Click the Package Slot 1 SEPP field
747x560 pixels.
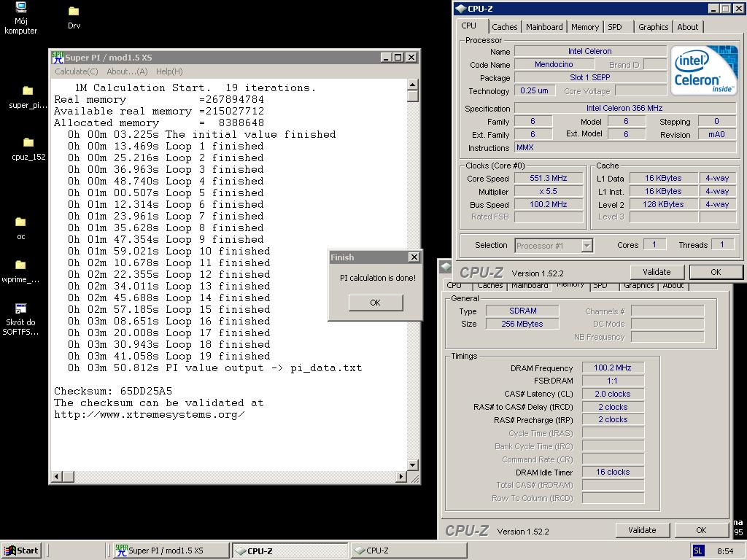click(589, 77)
